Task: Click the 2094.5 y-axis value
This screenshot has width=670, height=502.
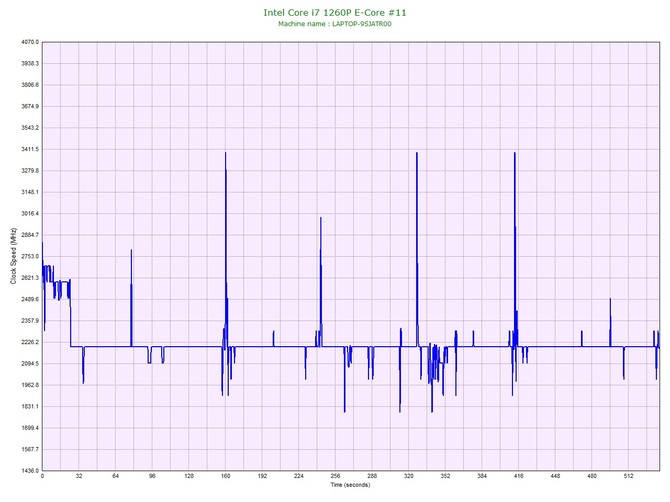Action: pos(30,364)
